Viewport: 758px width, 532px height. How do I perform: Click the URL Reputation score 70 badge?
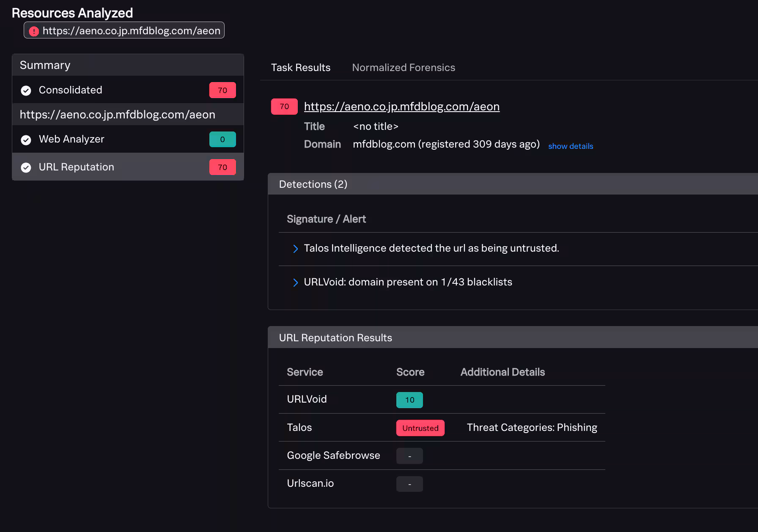point(222,167)
